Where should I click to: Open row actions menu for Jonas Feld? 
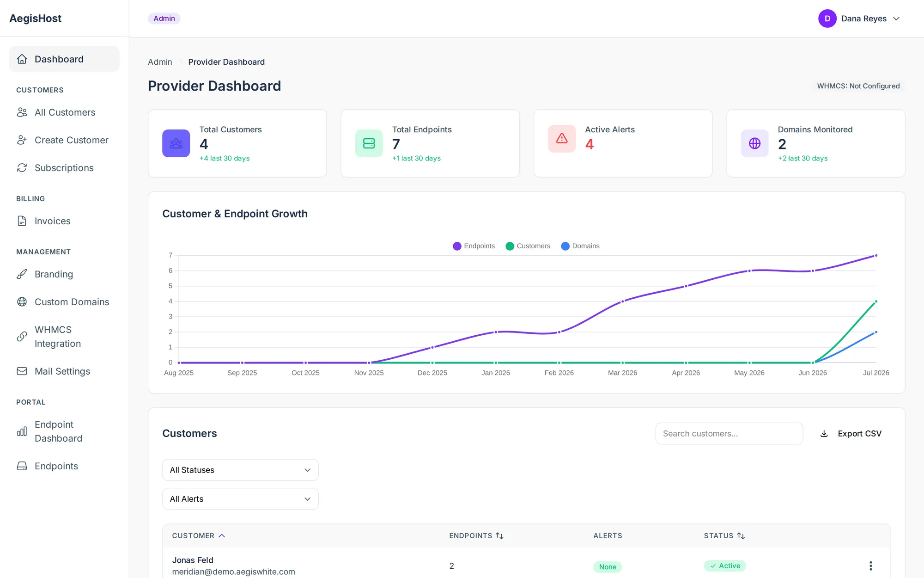coord(870,566)
